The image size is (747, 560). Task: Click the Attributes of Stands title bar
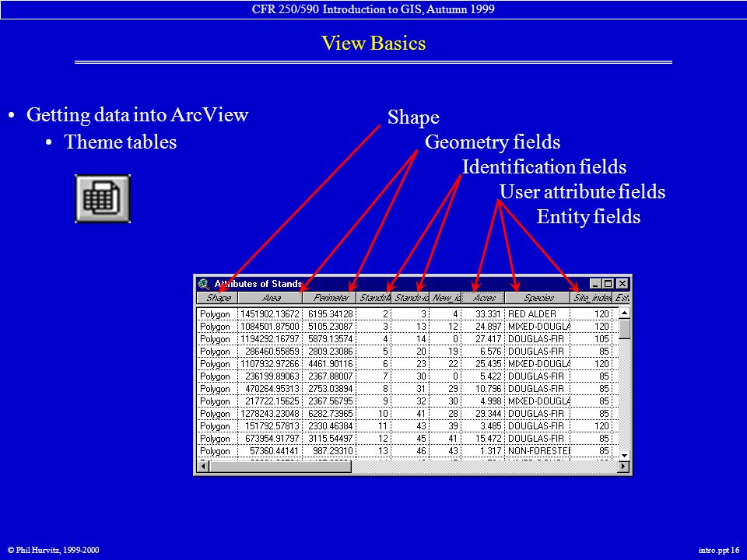point(412,284)
